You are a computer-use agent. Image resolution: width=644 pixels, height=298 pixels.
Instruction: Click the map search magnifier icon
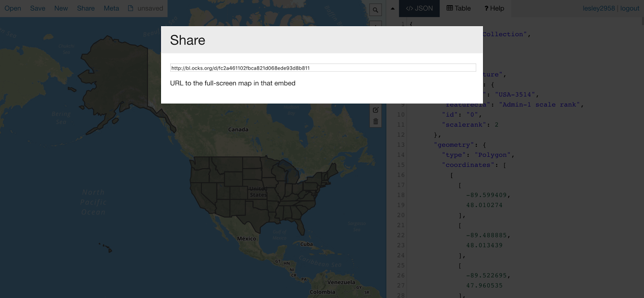click(x=376, y=10)
